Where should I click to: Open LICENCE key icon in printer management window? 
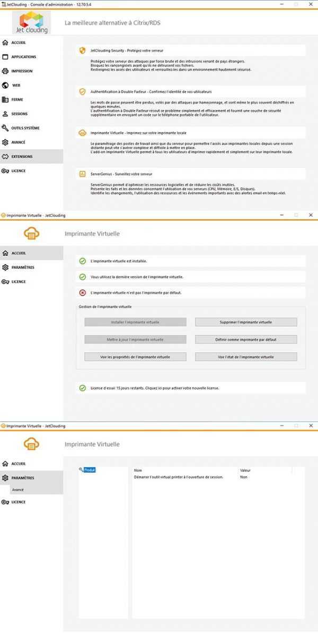(5, 282)
